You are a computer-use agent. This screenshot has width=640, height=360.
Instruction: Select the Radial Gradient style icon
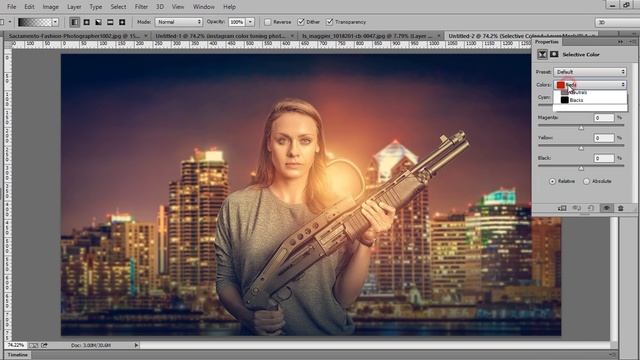(87, 22)
